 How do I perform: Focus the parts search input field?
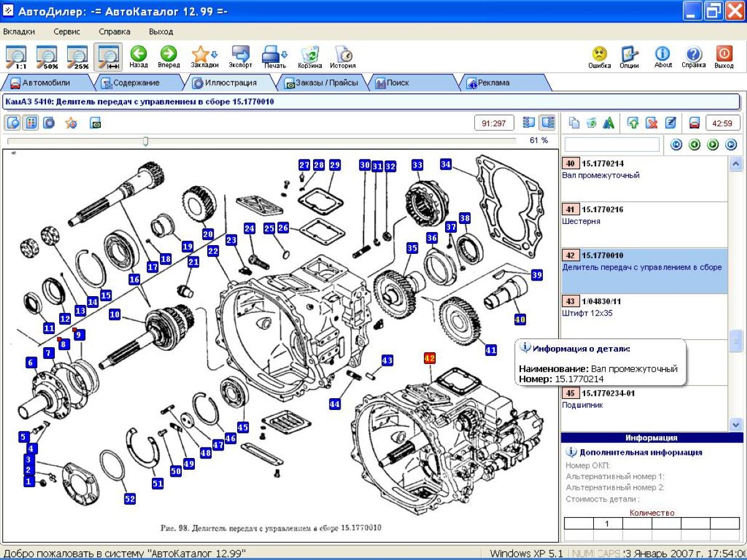click(612, 144)
